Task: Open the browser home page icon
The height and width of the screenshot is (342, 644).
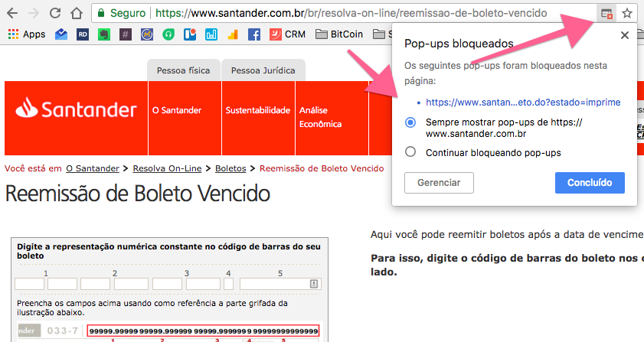Action: click(x=77, y=13)
